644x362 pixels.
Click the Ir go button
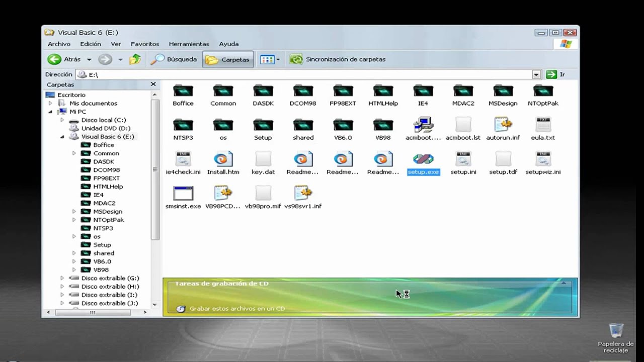[x=556, y=74]
